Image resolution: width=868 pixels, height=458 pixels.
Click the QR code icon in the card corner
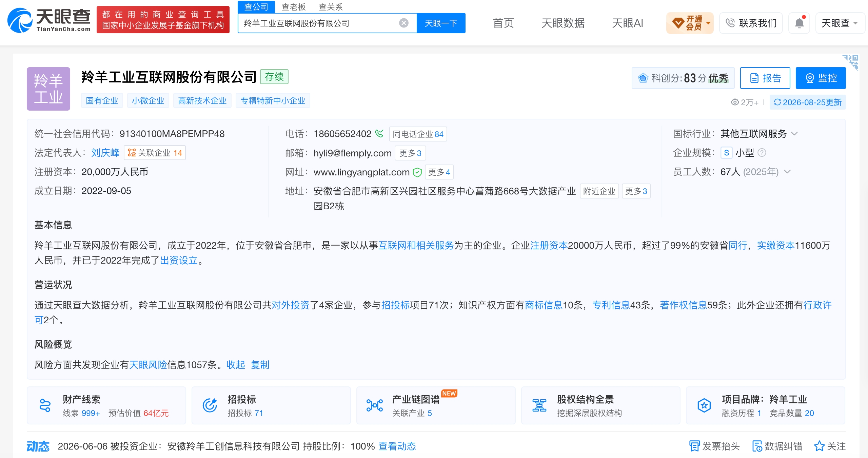851,62
